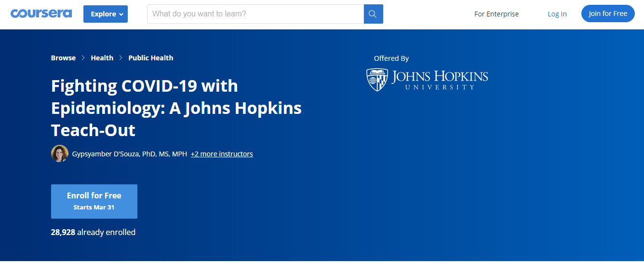Click the chevron right after Browse
Screen dimensions: 644x264
click(x=83, y=58)
